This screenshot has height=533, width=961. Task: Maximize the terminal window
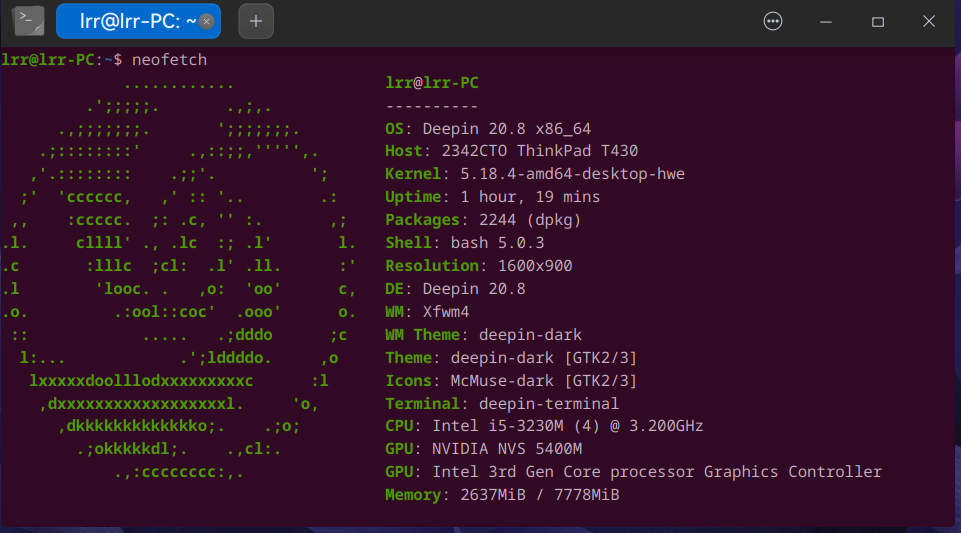878,21
